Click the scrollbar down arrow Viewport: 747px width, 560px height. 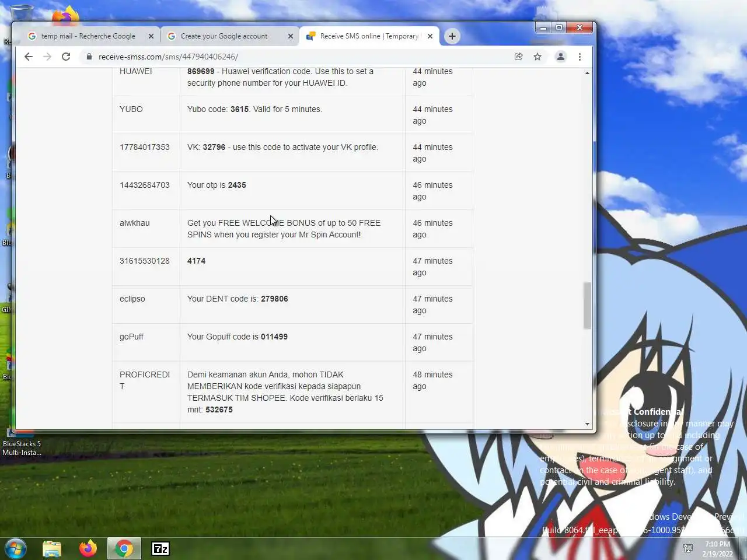click(587, 424)
